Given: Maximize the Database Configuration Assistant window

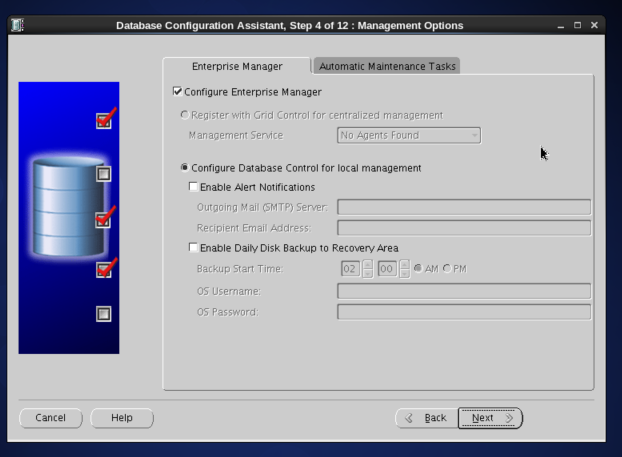Looking at the screenshot, I should pos(578,25).
